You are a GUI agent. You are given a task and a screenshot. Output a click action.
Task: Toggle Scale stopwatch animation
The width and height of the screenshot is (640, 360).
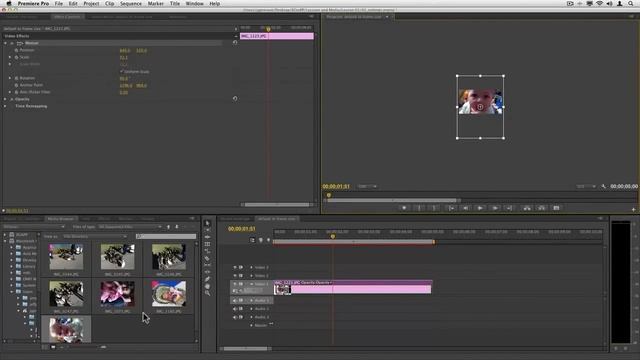coord(16,57)
